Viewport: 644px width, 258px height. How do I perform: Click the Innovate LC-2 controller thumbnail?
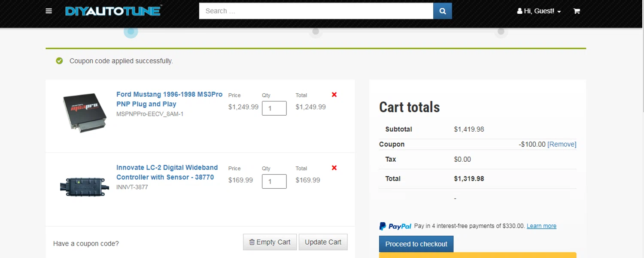[x=85, y=187]
